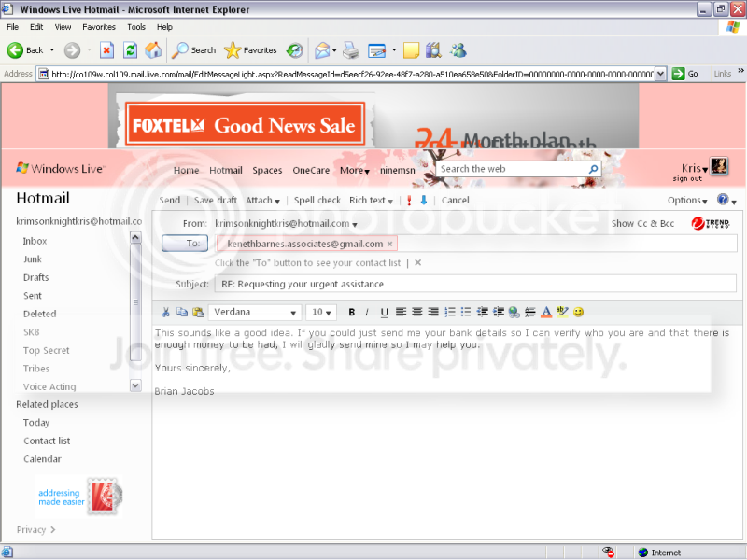Open the Messenger people icon
The height and width of the screenshot is (560, 747).
click(x=458, y=50)
